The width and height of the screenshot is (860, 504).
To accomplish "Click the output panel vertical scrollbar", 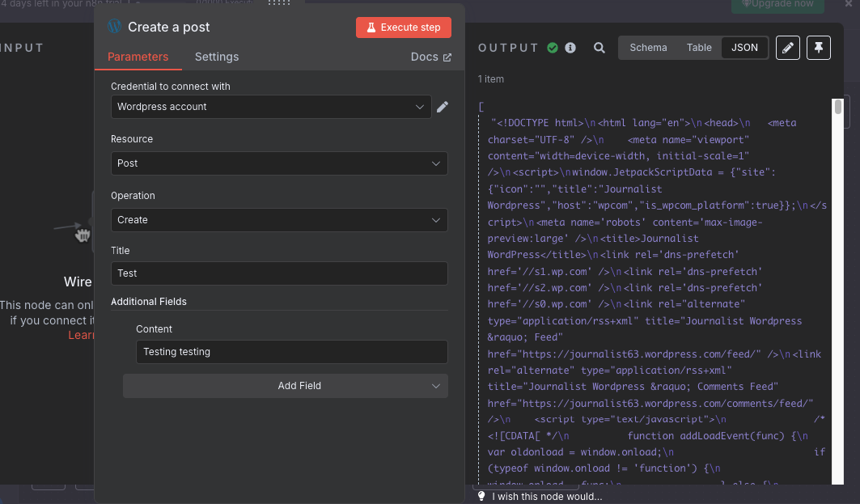I will pos(837,290).
